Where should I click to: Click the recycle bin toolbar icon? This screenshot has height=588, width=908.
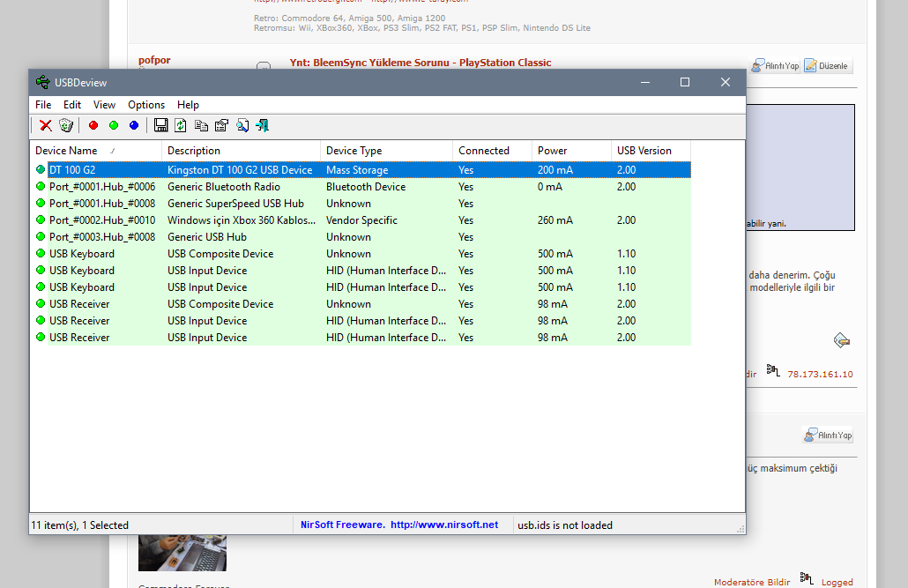66,125
